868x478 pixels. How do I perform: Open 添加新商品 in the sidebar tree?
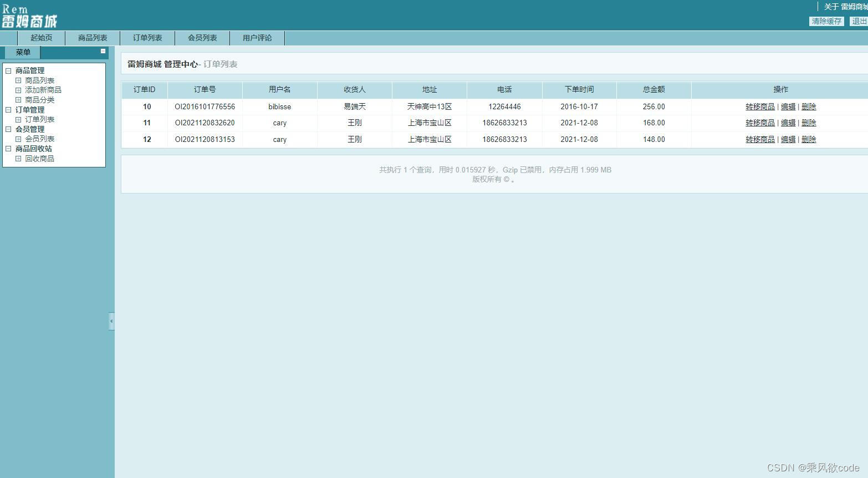click(x=43, y=90)
